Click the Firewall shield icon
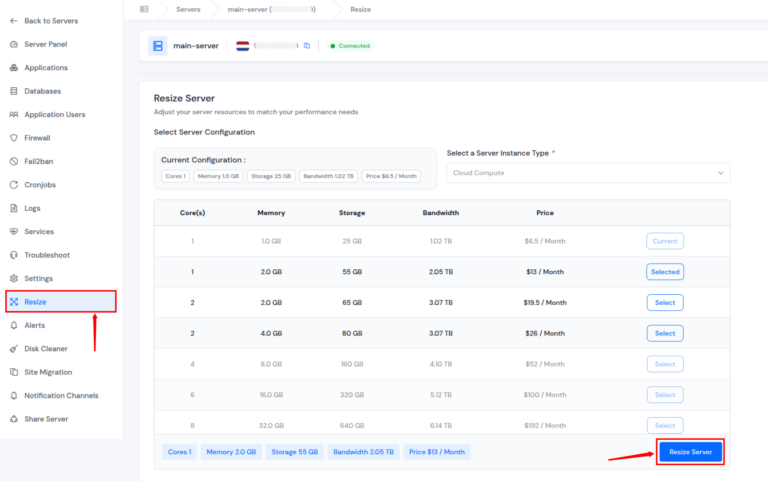 click(14, 138)
